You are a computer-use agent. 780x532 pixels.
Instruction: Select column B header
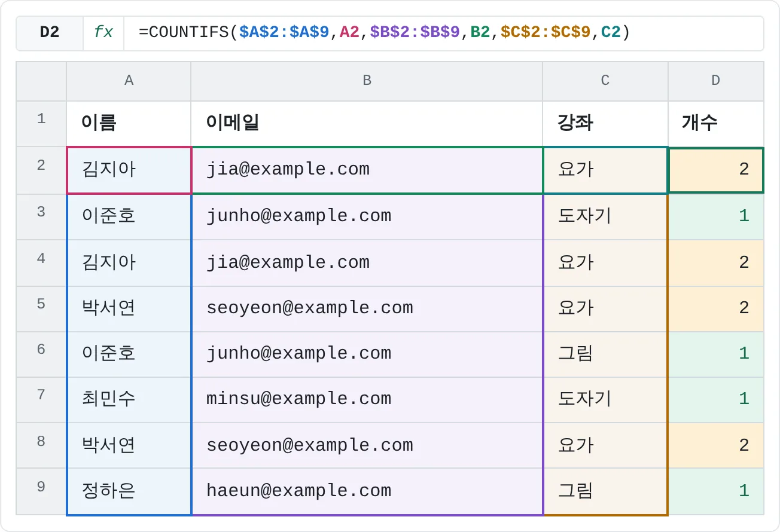(367, 81)
